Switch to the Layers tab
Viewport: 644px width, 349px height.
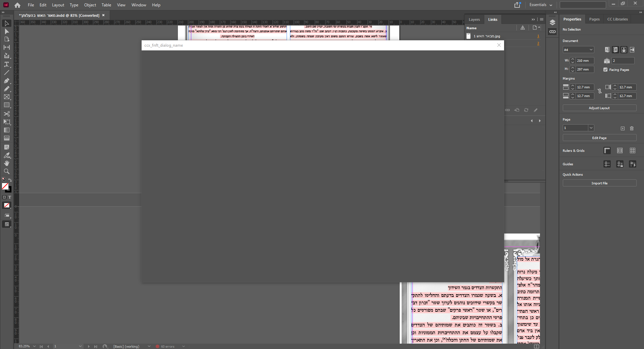474,19
